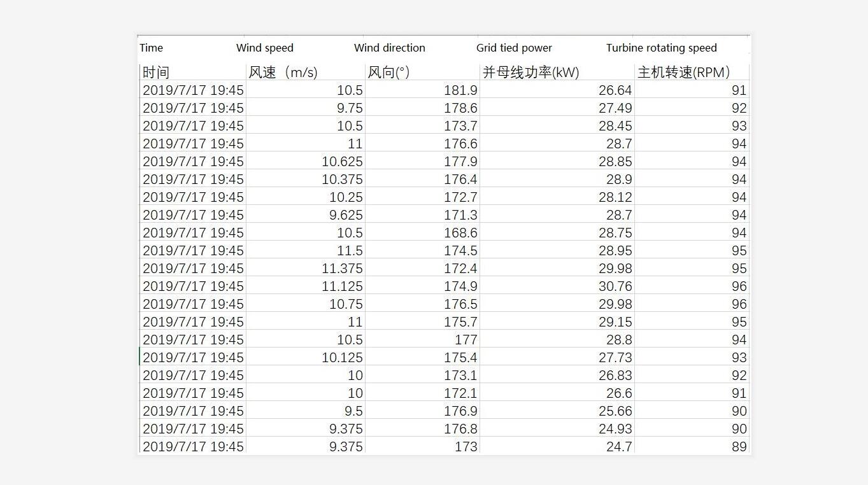This screenshot has height=485, width=868.
Task: Click the 'Wind direction' English column label
Action: [x=390, y=48]
